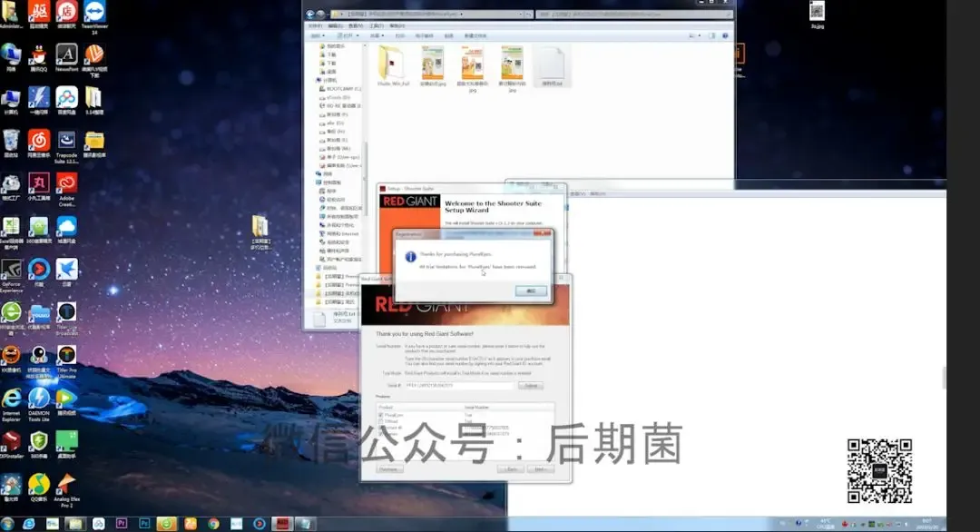The image size is (980, 532).
Task: Go back in the Explorer window
Action: tap(310, 14)
